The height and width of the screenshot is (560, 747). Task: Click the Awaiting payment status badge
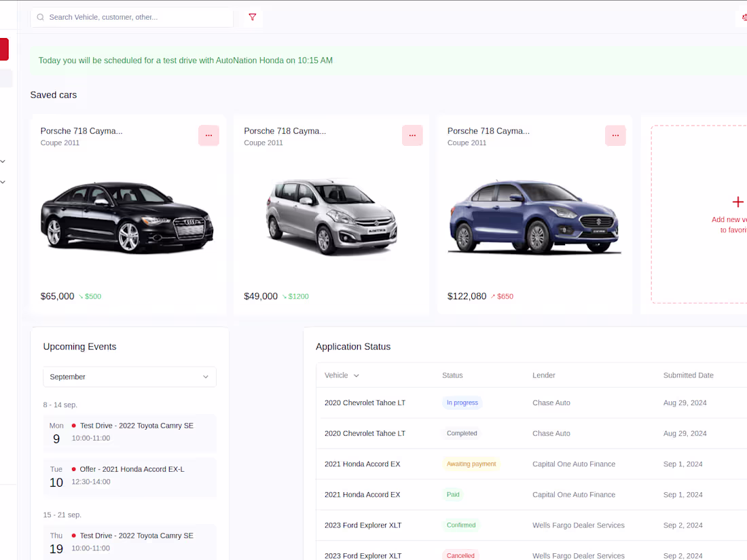(471, 464)
